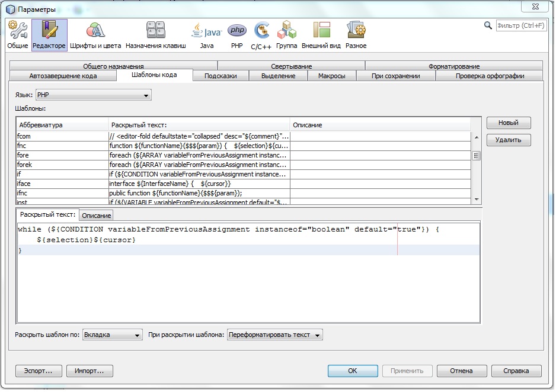The image size is (556, 392).
Task: Click Новый to add template
Action: [x=509, y=123]
